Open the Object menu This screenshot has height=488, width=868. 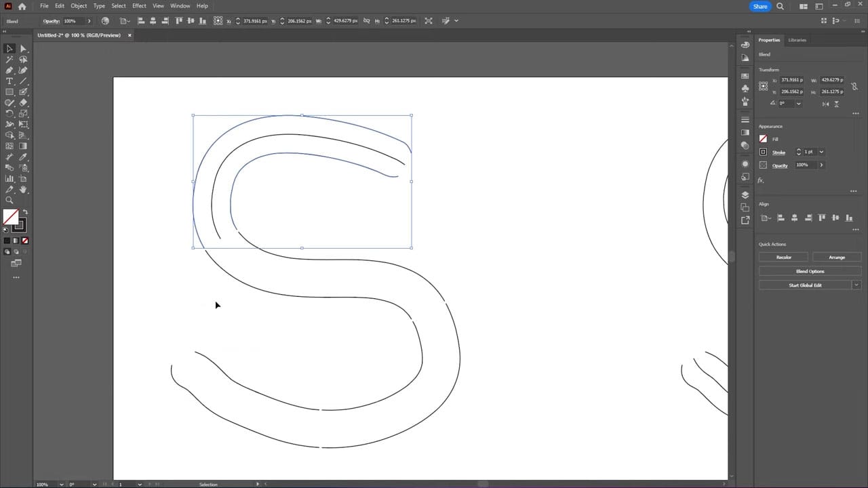coord(79,5)
